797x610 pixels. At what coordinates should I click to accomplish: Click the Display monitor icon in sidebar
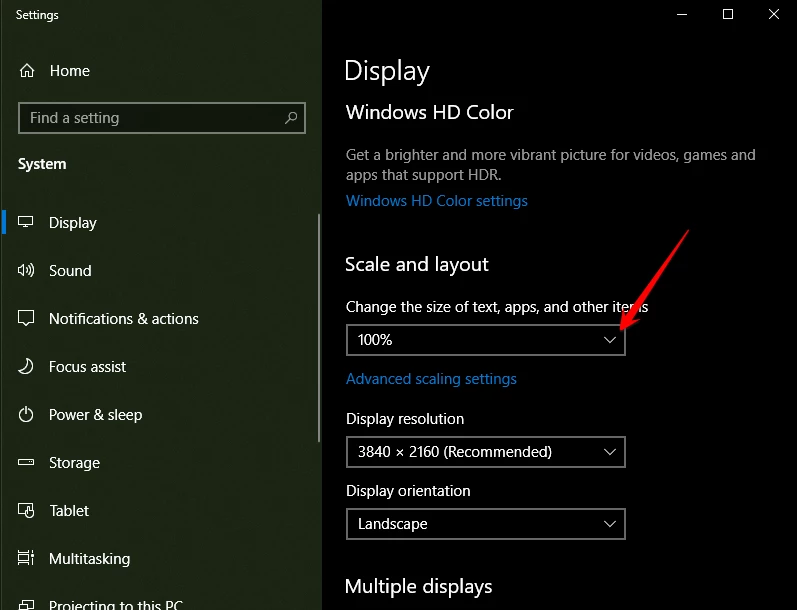[x=25, y=222]
